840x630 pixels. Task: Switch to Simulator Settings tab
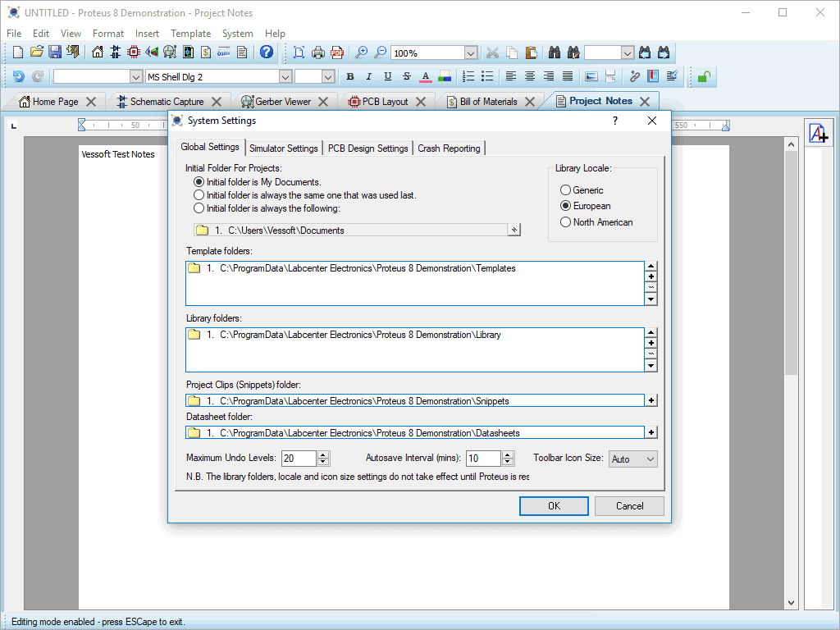coord(283,148)
